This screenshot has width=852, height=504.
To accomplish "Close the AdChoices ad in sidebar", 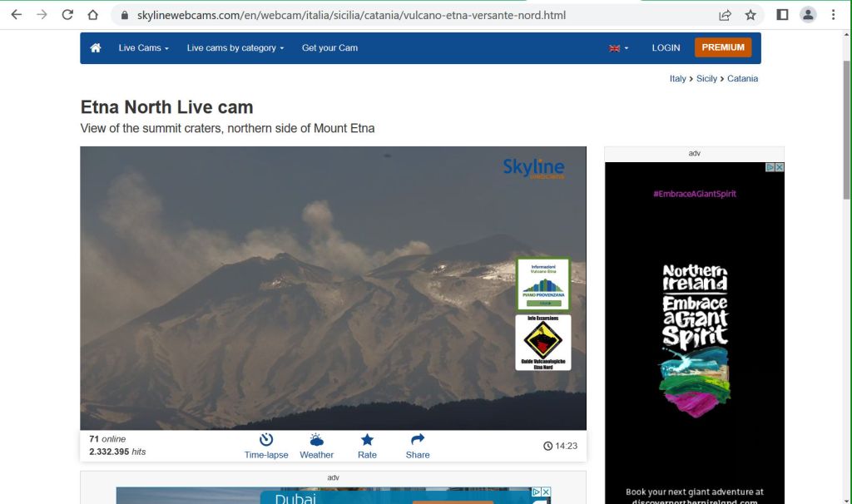I will click(780, 167).
